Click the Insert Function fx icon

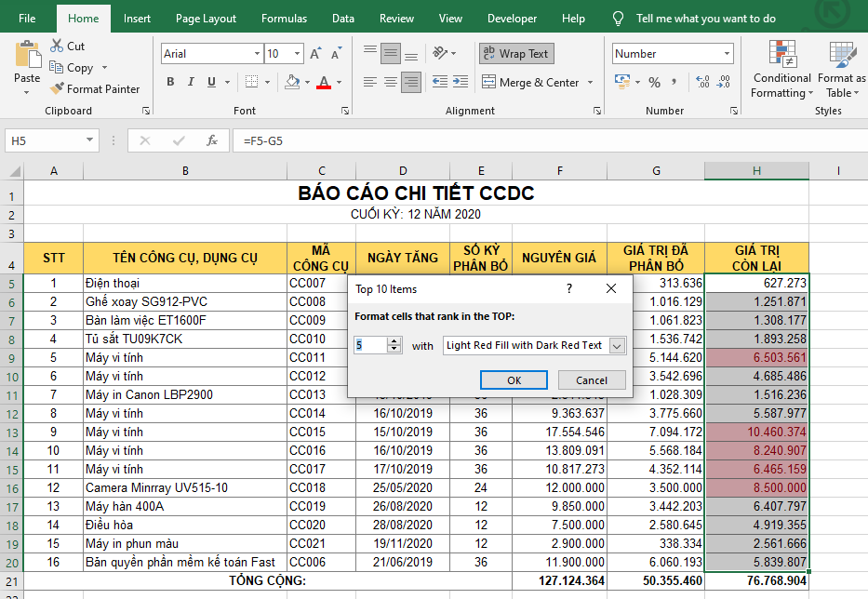212,140
